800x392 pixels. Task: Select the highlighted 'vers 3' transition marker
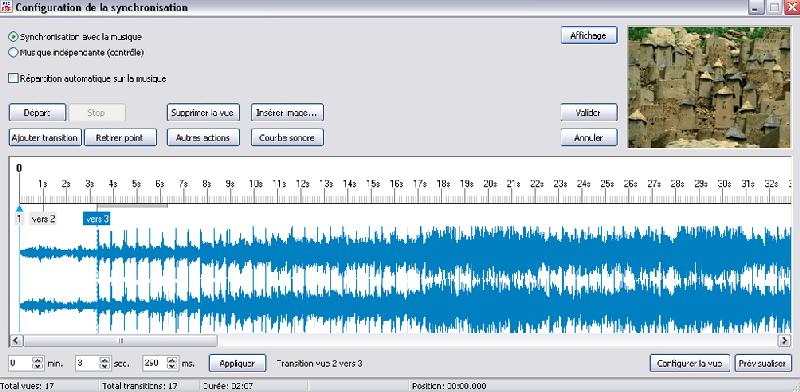tap(96, 219)
